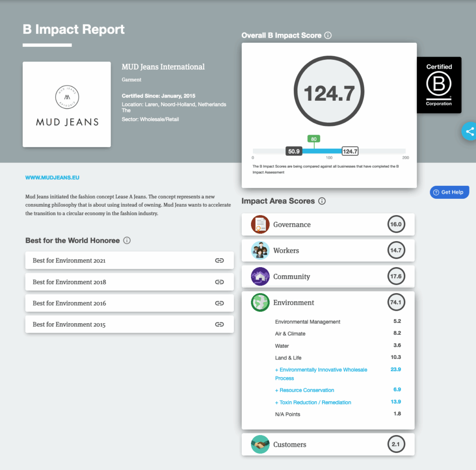Open Best for Environment 2018 honoree

130,282
